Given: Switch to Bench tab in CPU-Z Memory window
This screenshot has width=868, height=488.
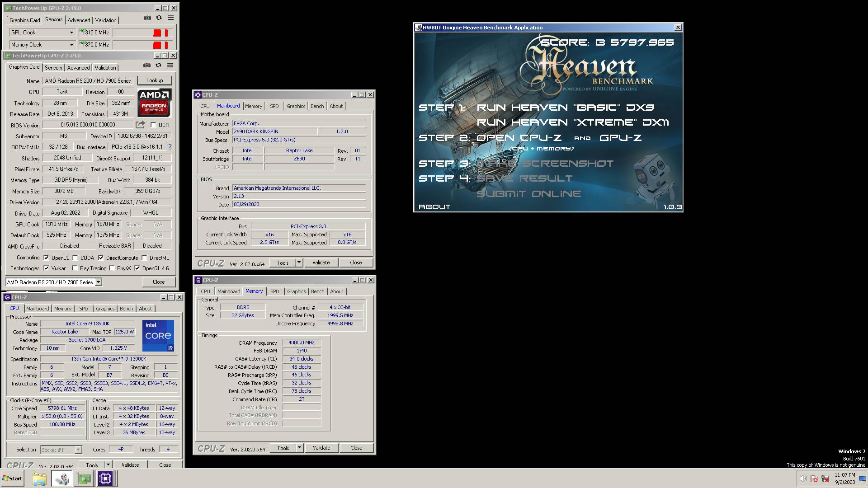Looking at the screenshot, I should (317, 291).
